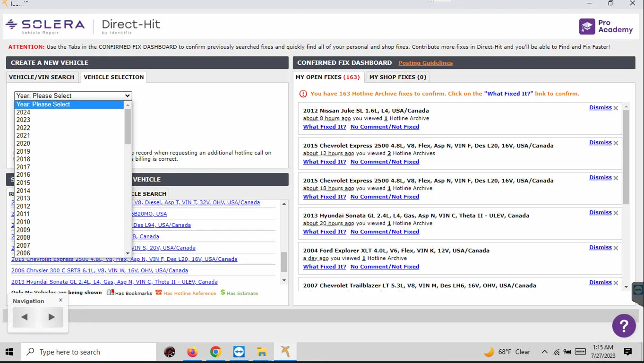Click No Comment/Not Fixed for Ford Explorer
This screenshot has height=363, width=644.
pos(385,267)
